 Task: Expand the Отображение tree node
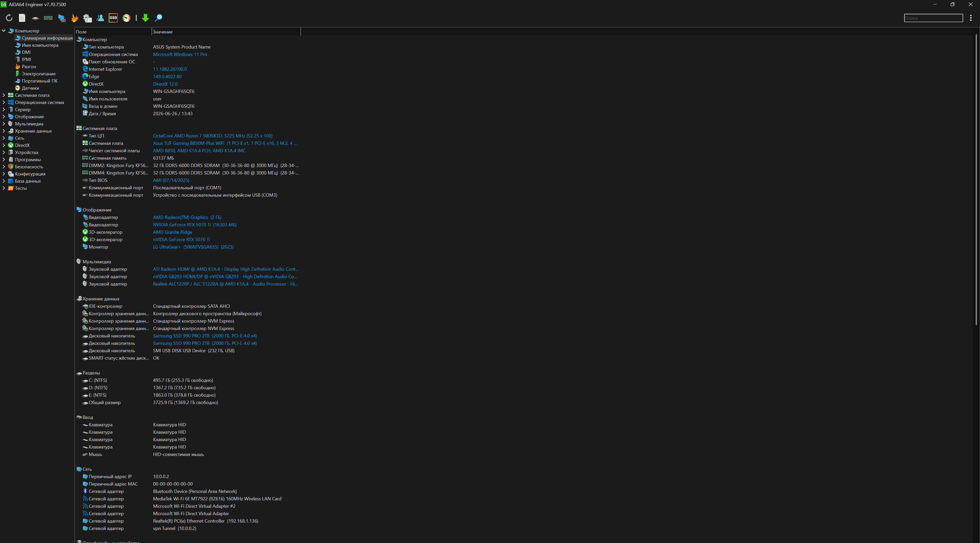[4, 116]
